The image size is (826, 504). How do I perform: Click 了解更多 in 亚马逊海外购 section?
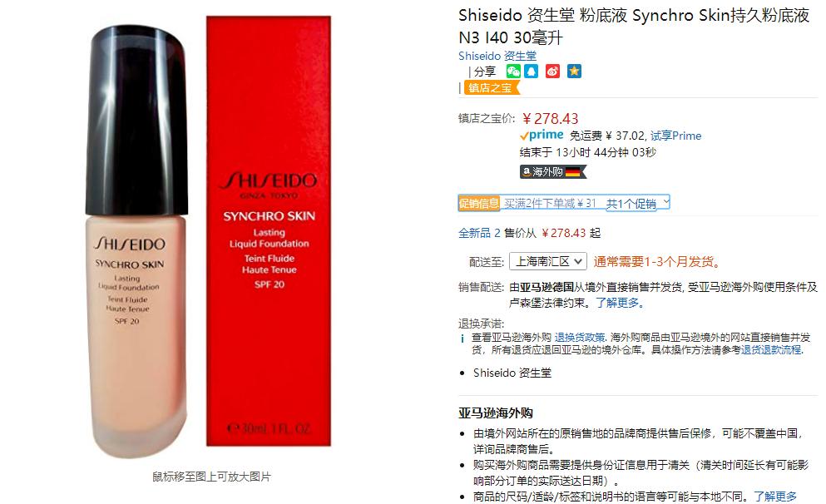(775, 497)
